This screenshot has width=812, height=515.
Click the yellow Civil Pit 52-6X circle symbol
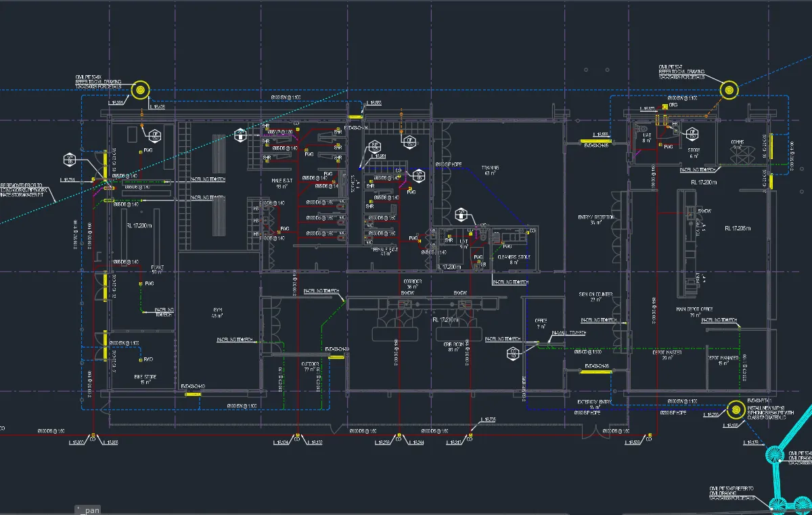point(140,89)
